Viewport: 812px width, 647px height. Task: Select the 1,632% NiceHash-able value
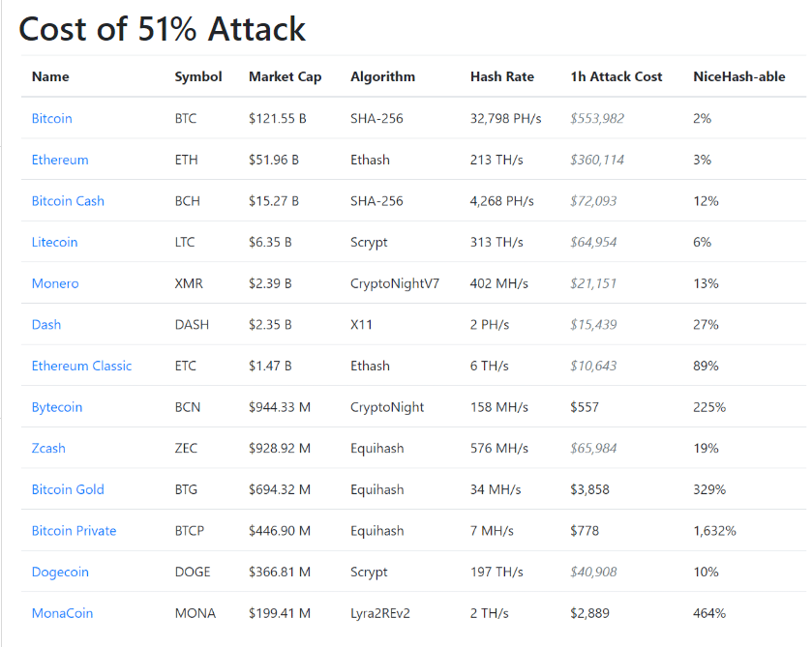coord(714,531)
